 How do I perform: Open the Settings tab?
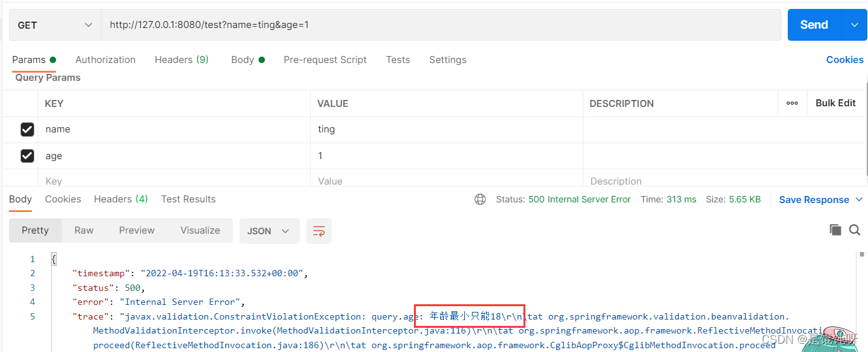click(448, 60)
